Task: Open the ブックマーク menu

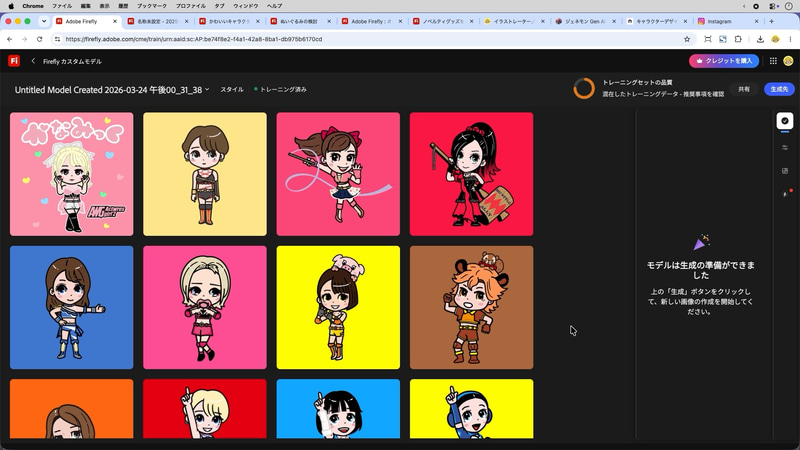Action: pos(152,6)
